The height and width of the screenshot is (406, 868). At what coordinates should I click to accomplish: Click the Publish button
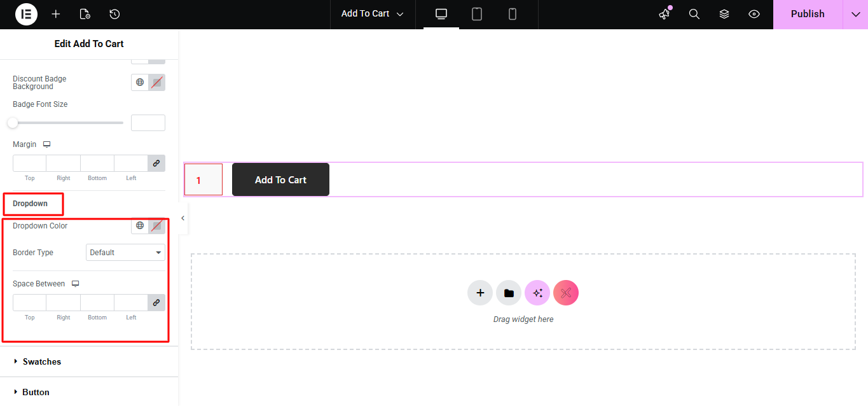tap(808, 14)
